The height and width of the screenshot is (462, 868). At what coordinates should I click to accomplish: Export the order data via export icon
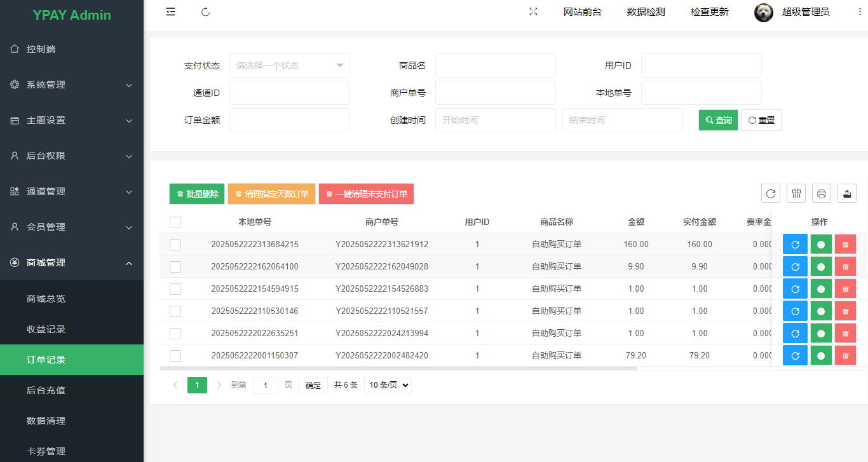pyautogui.click(x=847, y=193)
